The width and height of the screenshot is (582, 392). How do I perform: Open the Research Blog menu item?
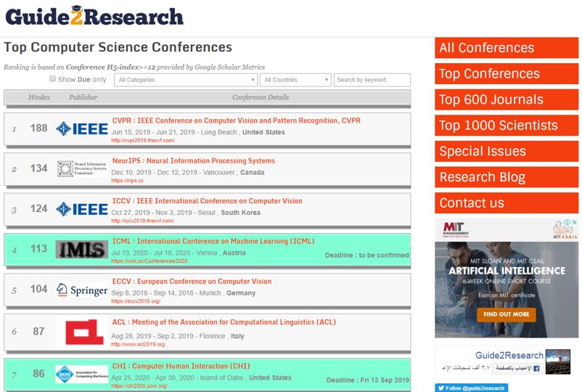click(507, 177)
